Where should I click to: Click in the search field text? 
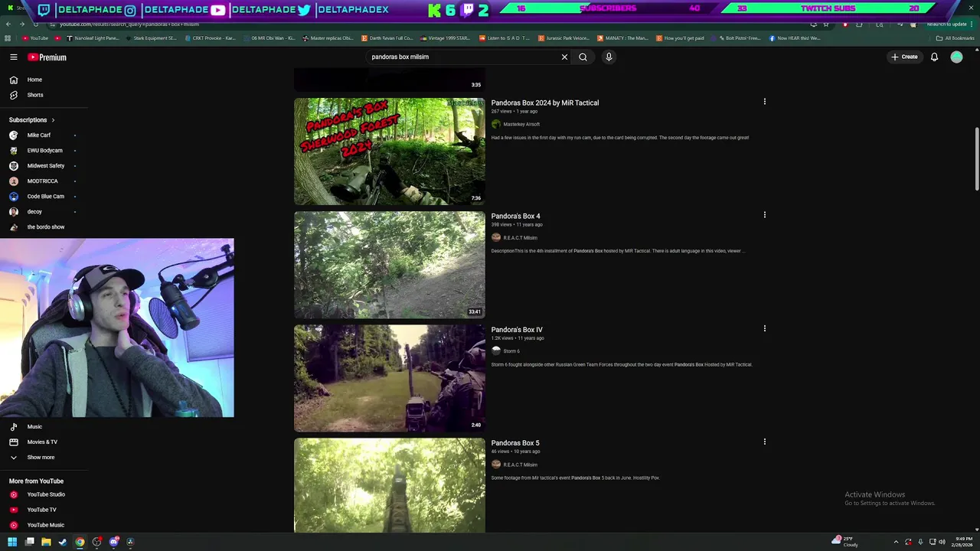coord(400,57)
